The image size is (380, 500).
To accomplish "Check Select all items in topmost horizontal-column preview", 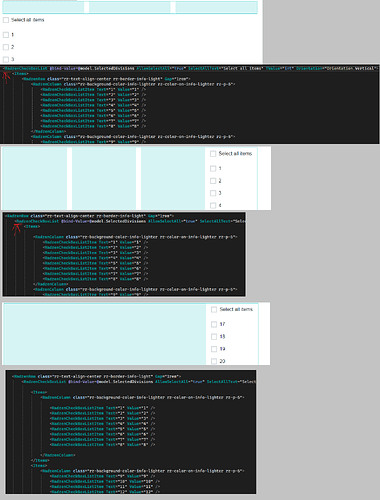I will (x=6, y=20).
